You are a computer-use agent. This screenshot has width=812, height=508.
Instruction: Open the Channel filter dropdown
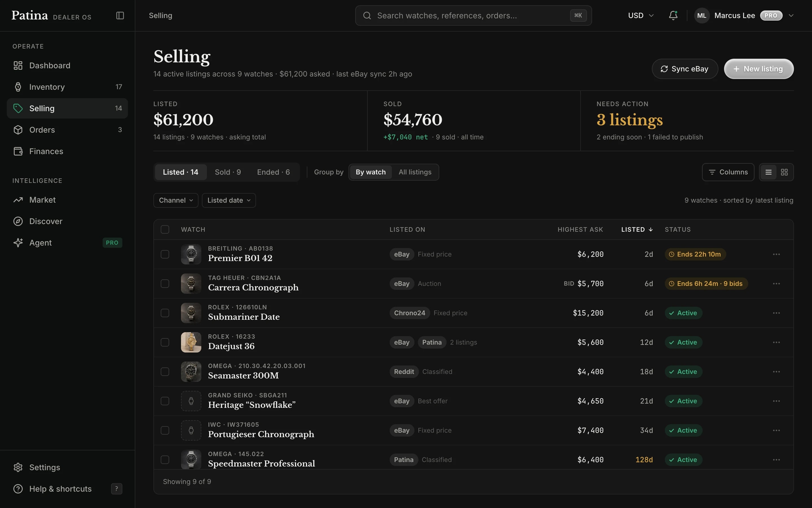pyautogui.click(x=176, y=200)
